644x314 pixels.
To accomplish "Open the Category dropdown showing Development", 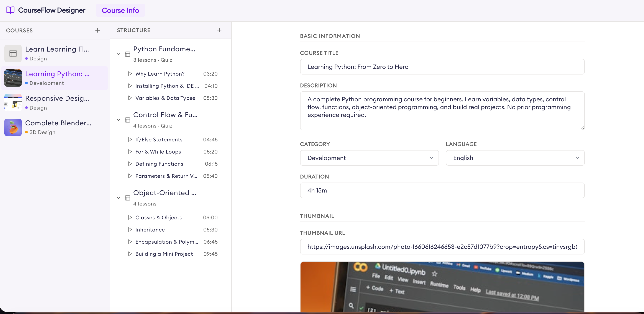I will (x=369, y=158).
